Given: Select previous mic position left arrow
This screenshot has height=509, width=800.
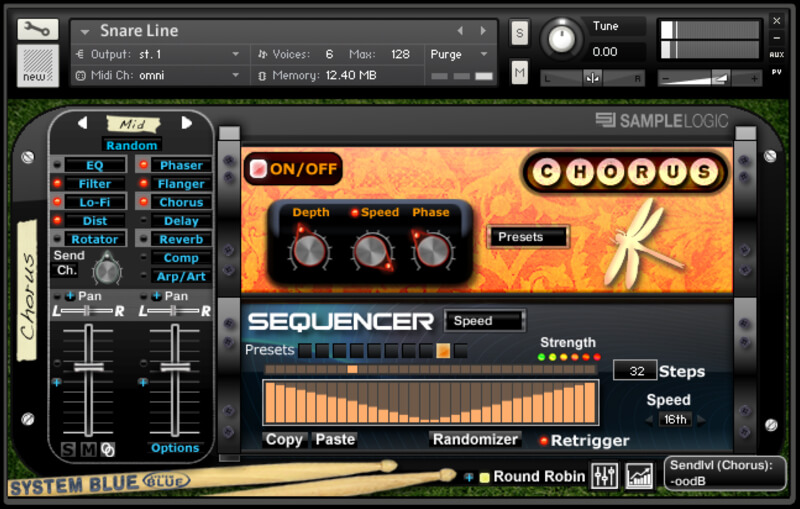Looking at the screenshot, I should coord(83,123).
